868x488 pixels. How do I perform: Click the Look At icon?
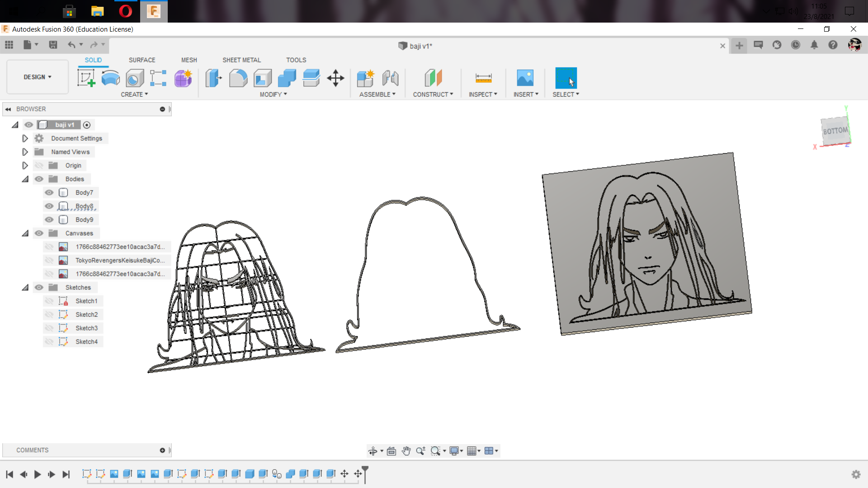pos(392,451)
